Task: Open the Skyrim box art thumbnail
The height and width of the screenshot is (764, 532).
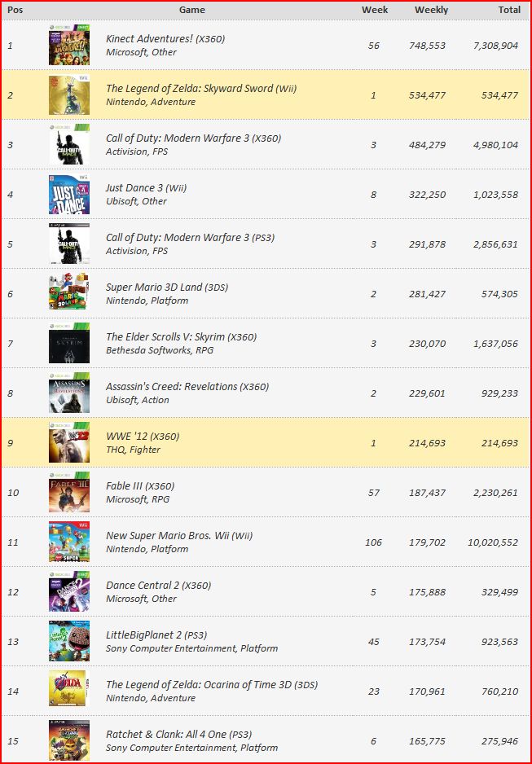Action: 69,344
